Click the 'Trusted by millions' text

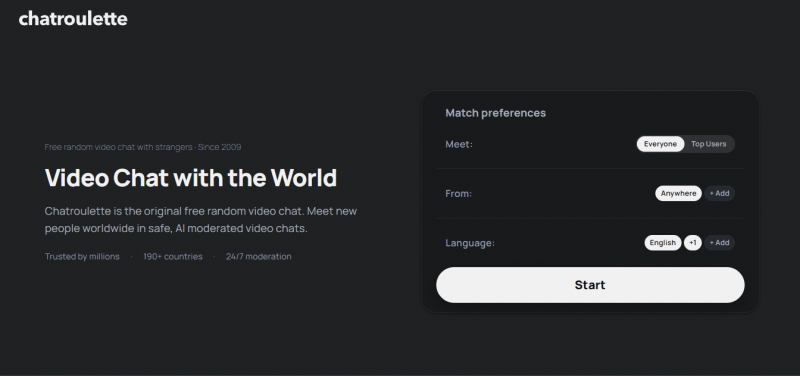[82, 257]
